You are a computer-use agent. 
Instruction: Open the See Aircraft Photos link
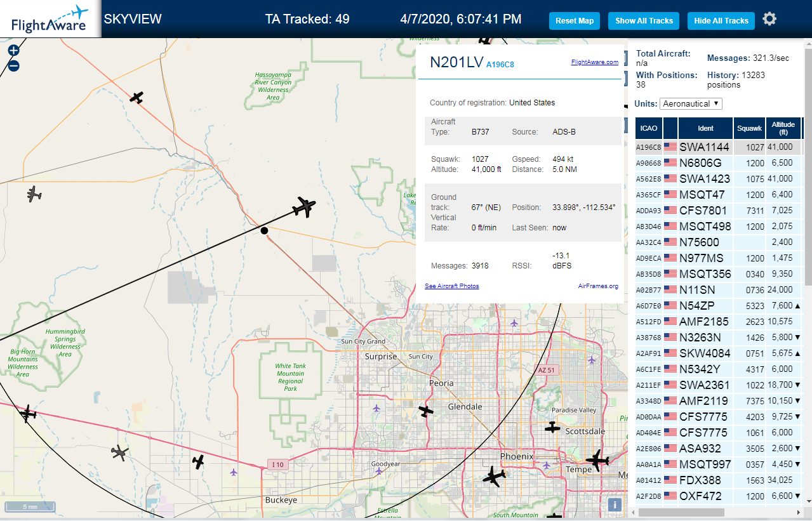(452, 286)
